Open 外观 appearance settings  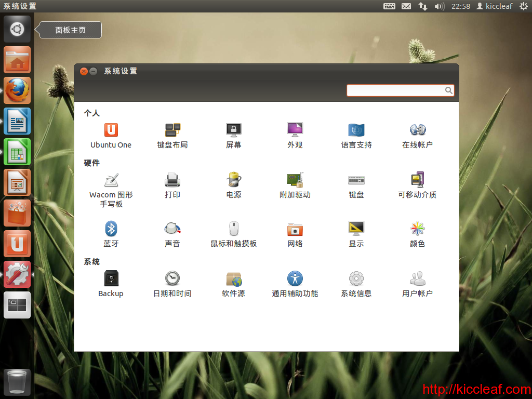295,136
